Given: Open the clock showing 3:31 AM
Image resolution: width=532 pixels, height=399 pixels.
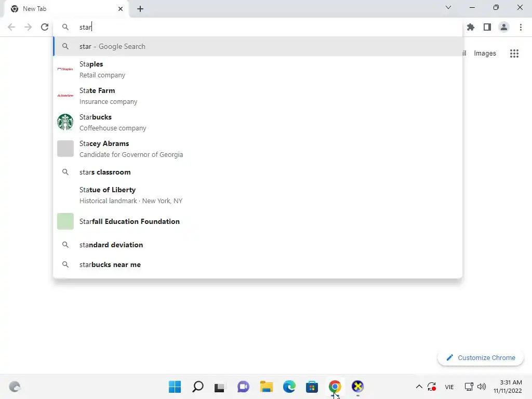Looking at the screenshot, I should (x=508, y=387).
